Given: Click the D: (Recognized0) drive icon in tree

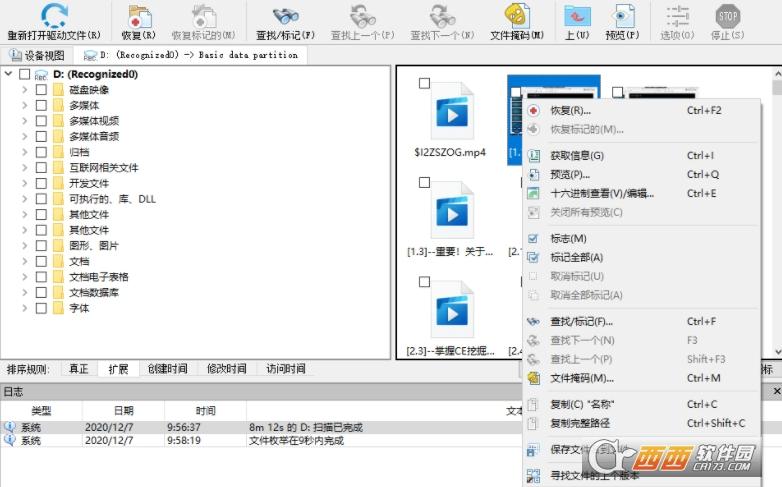Looking at the screenshot, I should pyautogui.click(x=41, y=75).
